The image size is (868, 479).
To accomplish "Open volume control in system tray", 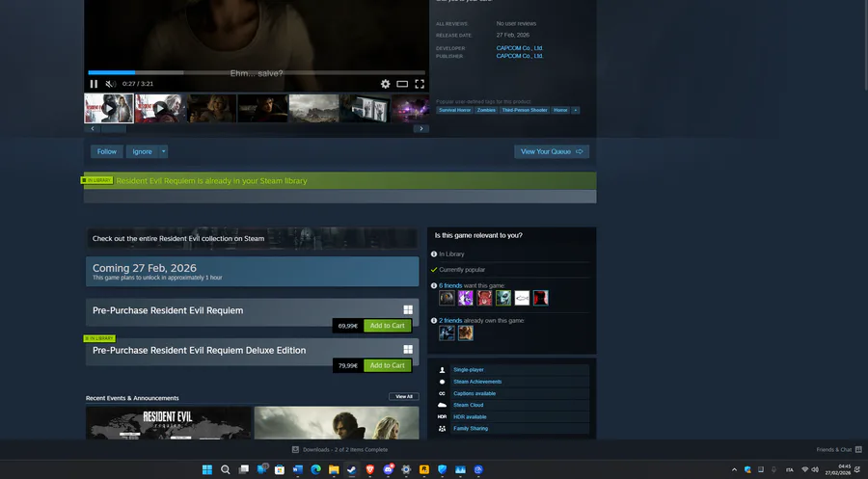I will [815, 469].
